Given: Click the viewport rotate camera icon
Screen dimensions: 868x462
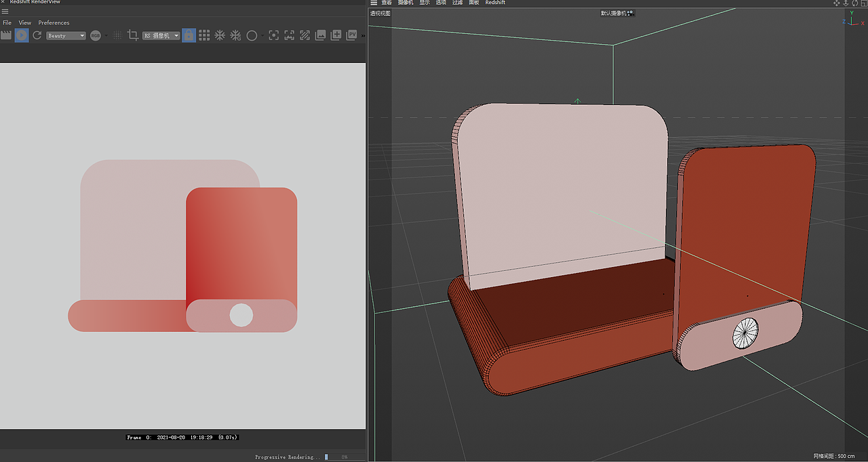Looking at the screenshot, I should click(x=854, y=3).
